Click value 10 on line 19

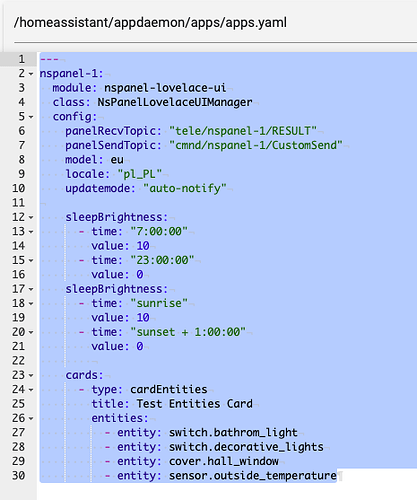[x=143, y=318]
